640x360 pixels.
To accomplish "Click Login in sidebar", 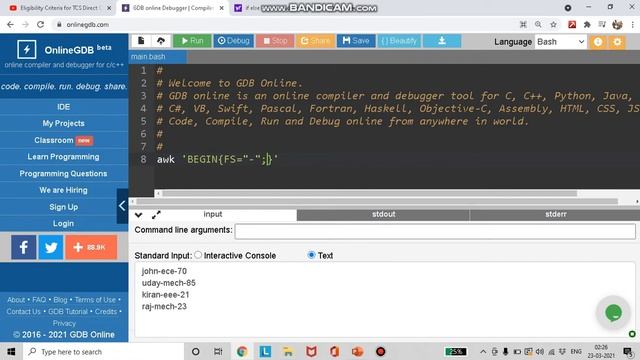I will click(x=64, y=223).
